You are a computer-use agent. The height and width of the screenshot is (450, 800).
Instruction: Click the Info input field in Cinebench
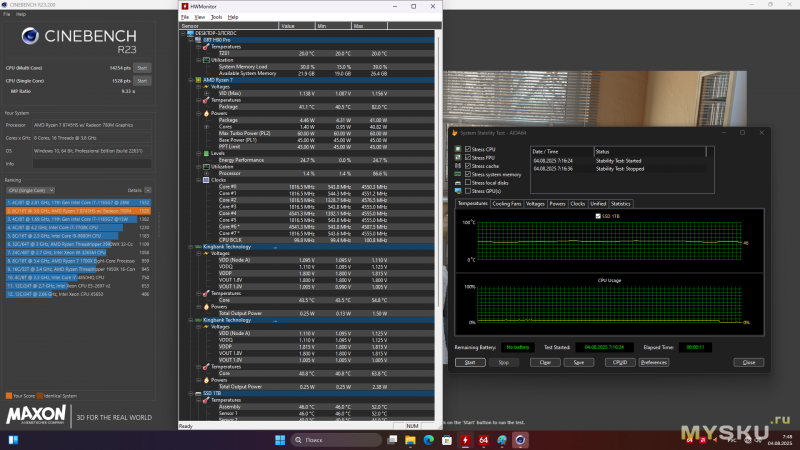click(x=92, y=164)
